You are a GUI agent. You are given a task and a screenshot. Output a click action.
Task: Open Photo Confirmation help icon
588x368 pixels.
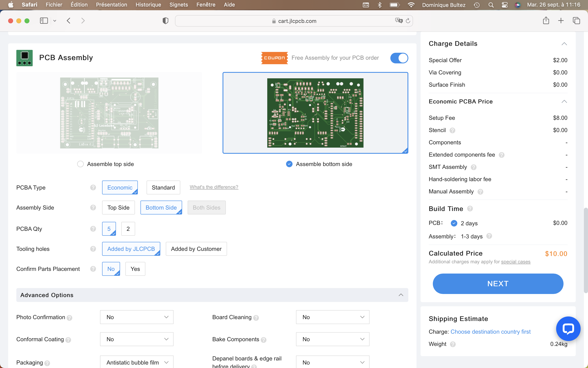tap(69, 318)
